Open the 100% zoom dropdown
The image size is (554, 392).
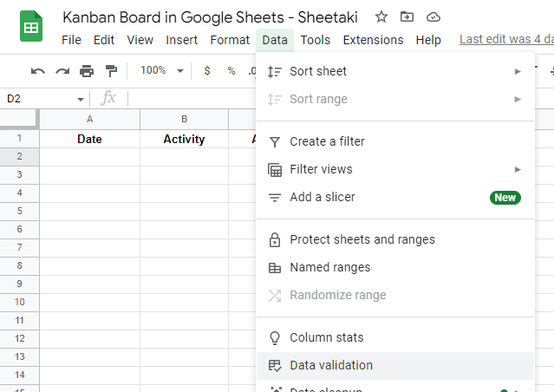pos(162,71)
